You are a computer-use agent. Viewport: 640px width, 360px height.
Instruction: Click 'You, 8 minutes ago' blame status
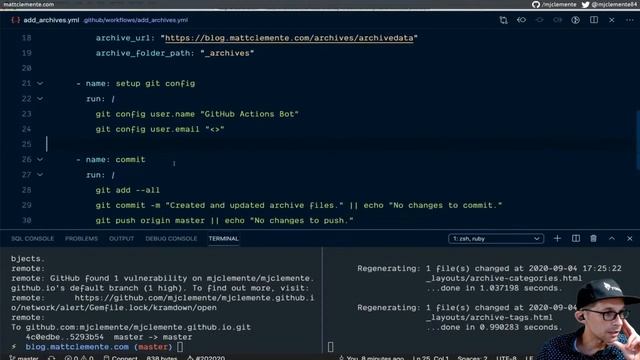click(x=371, y=358)
